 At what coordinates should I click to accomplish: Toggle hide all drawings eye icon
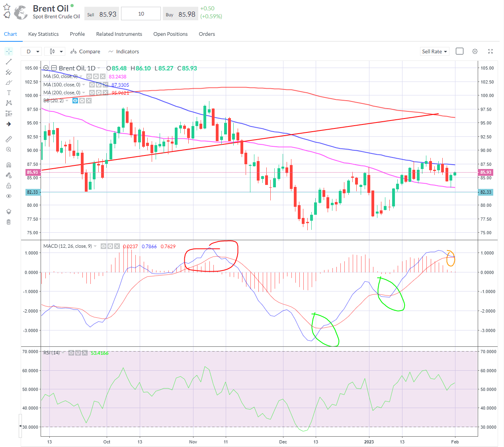pyautogui.click(x=9, y=196)
